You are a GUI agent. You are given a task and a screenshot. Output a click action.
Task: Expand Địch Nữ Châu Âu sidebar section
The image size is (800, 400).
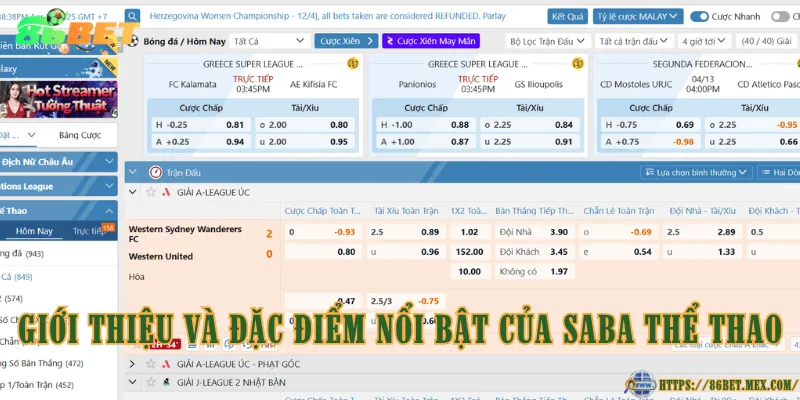click(58, 162)
